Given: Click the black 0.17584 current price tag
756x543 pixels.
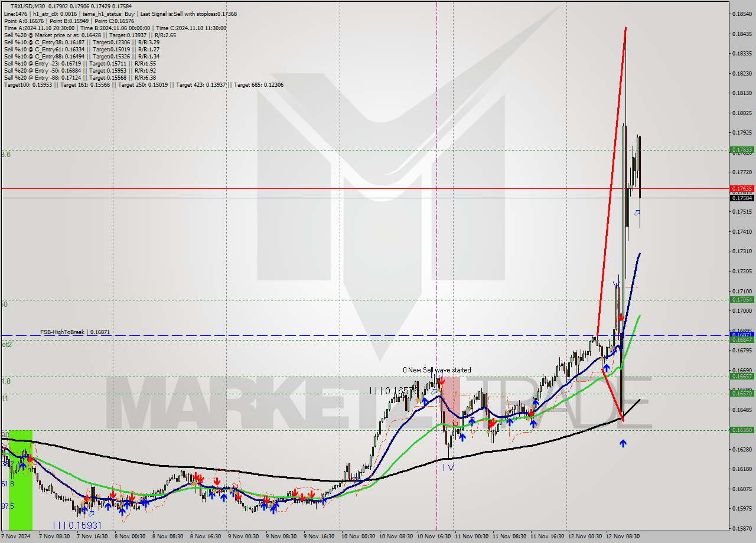Looking at the screenshot, I should 742,198.
